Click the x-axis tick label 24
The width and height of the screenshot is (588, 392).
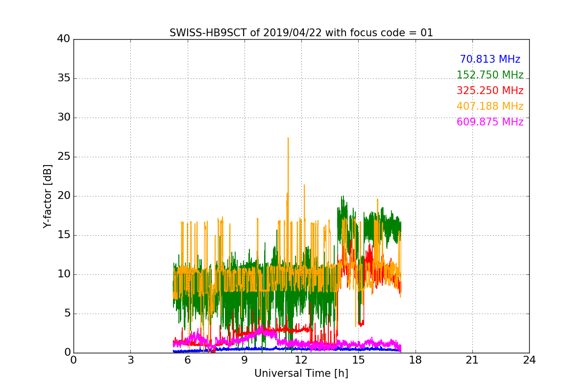[529, 360]
